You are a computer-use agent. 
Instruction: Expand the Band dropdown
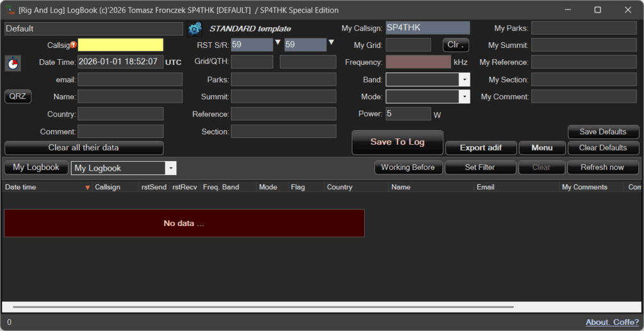tap(464, 80)
